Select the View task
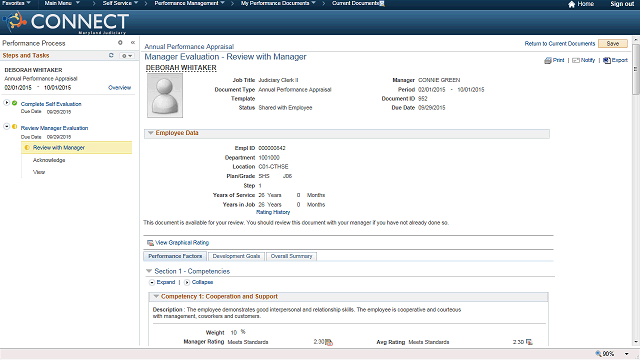 (x=39, y=172)
